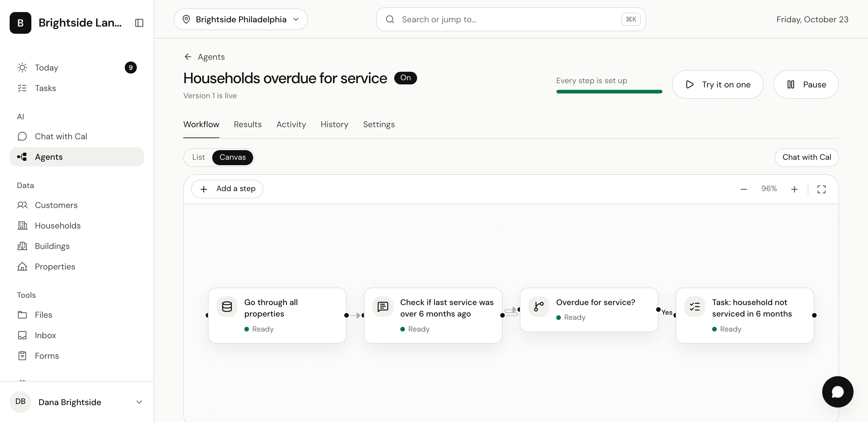Focus the Search or jump to field
The image size is (868, 422).
pos(511,19)
